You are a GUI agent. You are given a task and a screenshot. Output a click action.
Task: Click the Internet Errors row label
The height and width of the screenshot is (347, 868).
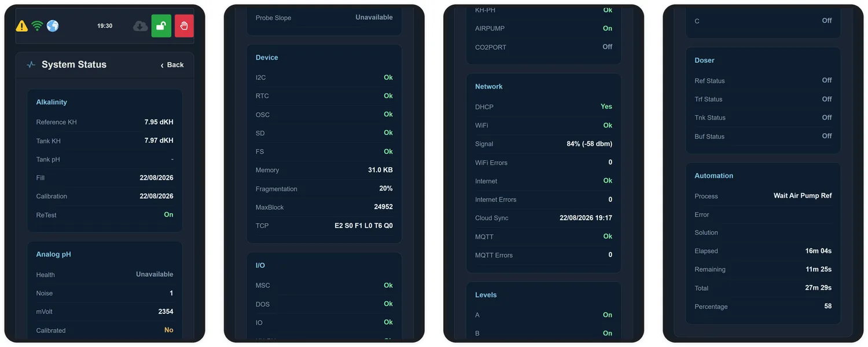pos(495,200)
